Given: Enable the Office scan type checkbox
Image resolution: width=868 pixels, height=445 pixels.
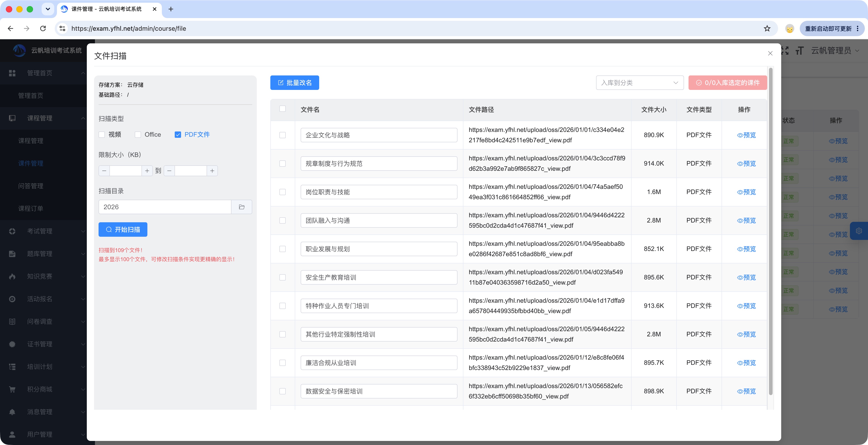Looking at the screenshot, I should tap(138, 135).
